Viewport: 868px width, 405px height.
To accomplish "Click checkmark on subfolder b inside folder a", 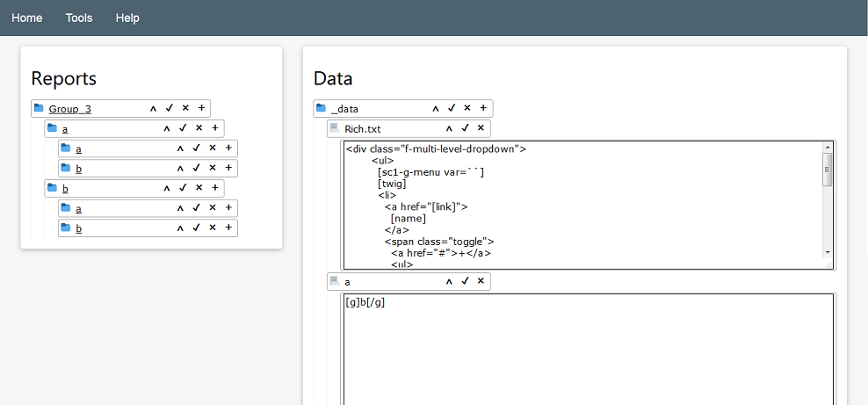I will click(x=196, y=168).
